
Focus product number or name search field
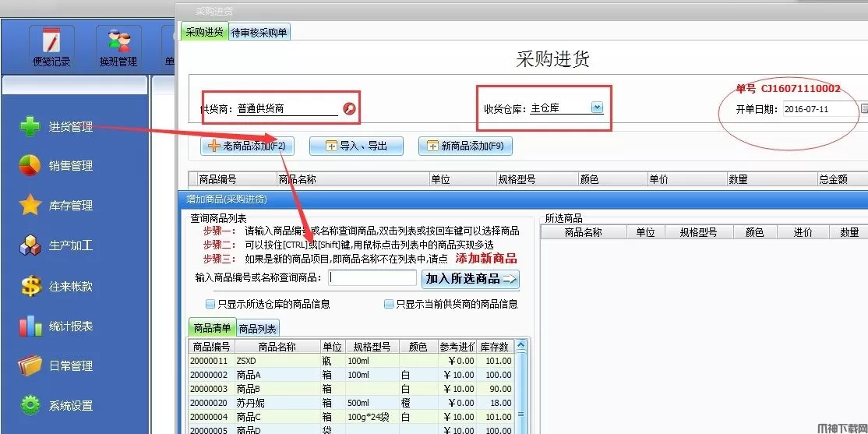(372, 278)
